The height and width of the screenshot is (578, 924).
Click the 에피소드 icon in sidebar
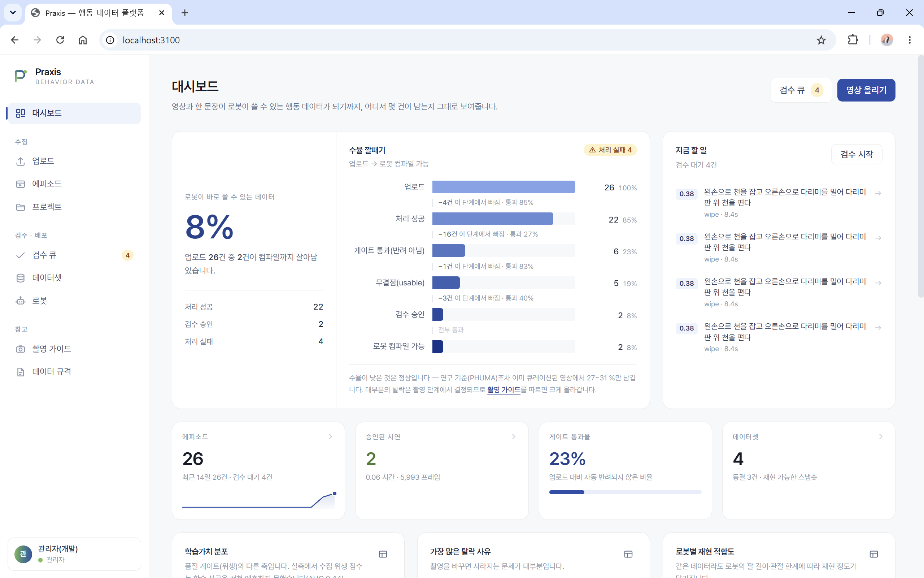coord(20,184)
